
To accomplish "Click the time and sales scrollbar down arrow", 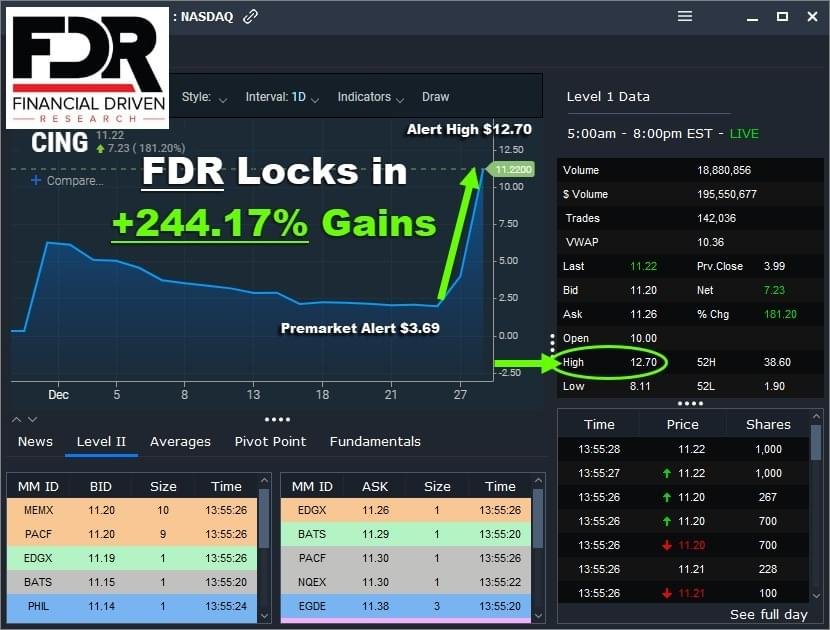I will pos(816,596).
